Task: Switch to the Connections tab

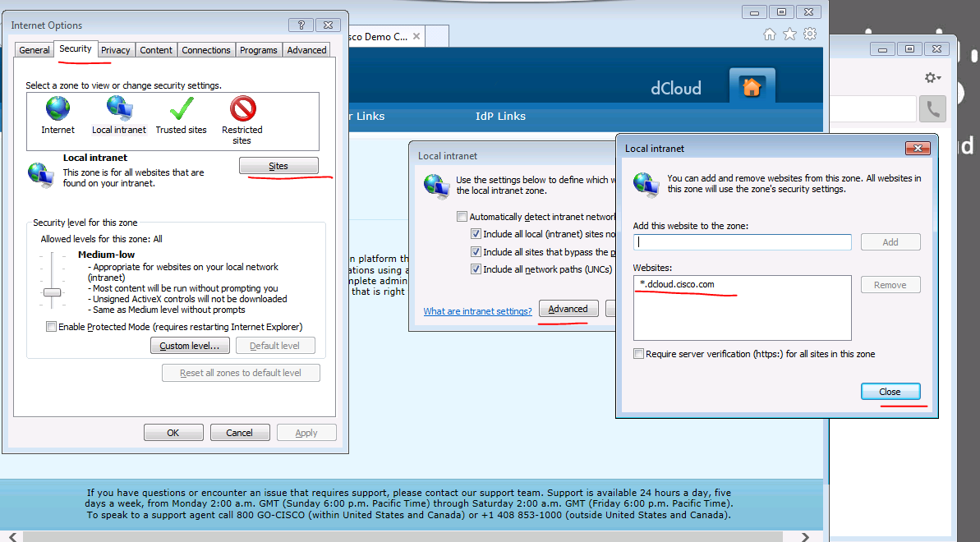Action: tap(206, 50)
